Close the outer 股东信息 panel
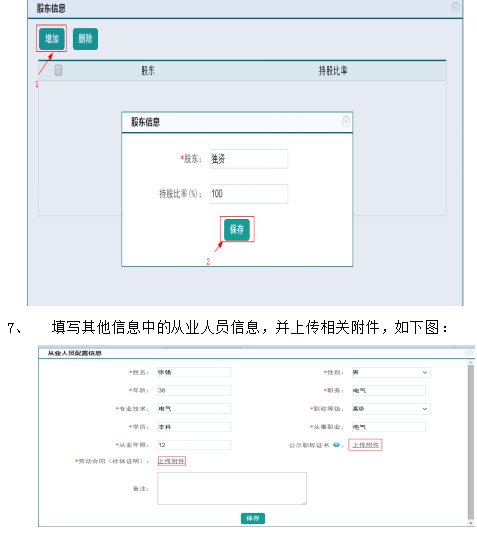The height and width of the screenshot is (536, 477). tap(455, 8)
